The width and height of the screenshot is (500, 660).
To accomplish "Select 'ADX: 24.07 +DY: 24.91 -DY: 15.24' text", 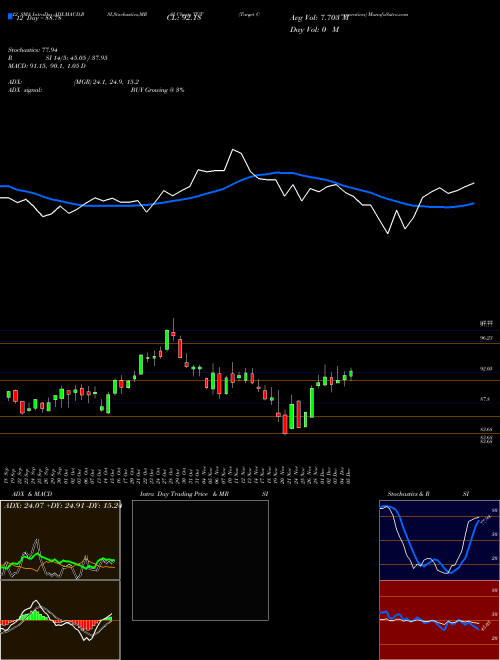I will point(63,506).
